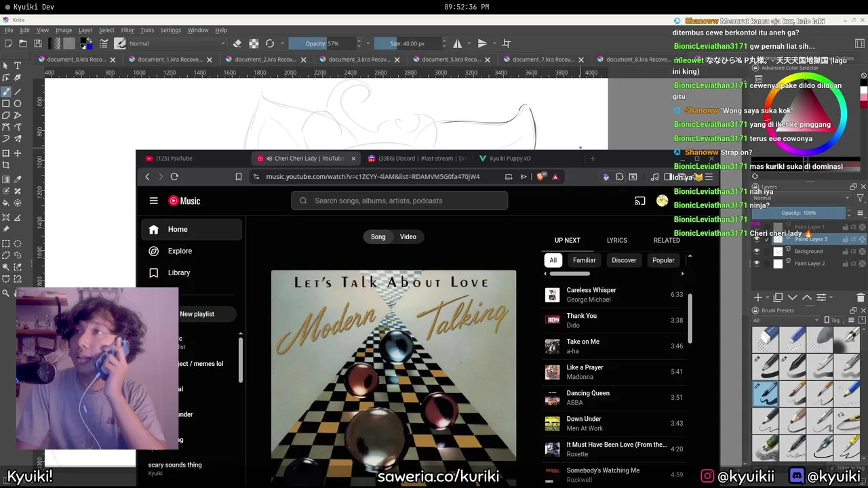Activate the Move tool

click(x=18, y=153)
